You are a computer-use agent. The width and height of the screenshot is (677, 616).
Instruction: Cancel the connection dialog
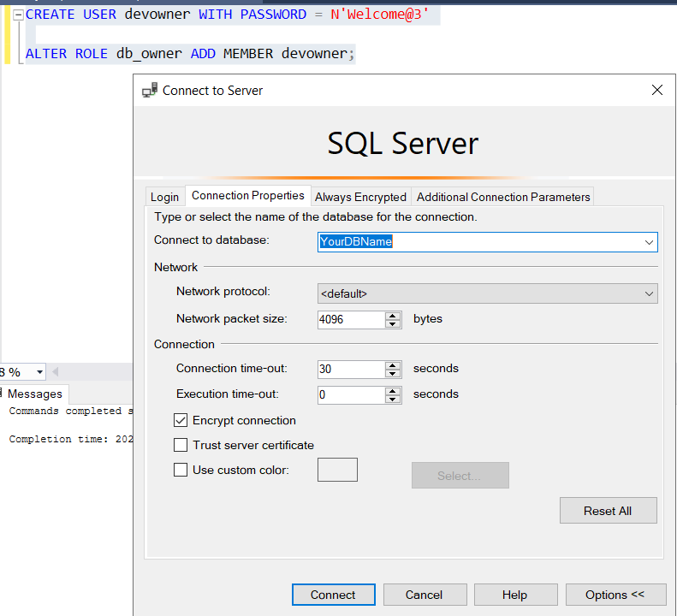point(425,595)
